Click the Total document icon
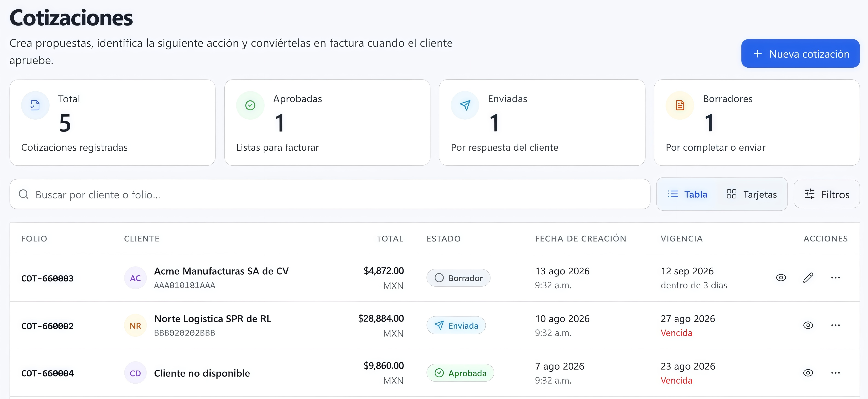The width and height of the screenshot is (868, 399). 35,106
